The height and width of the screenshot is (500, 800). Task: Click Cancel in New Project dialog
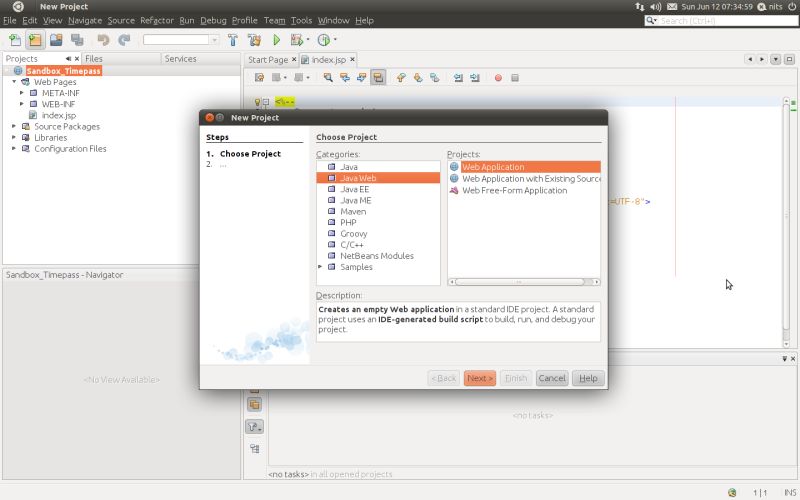[552, 378]
